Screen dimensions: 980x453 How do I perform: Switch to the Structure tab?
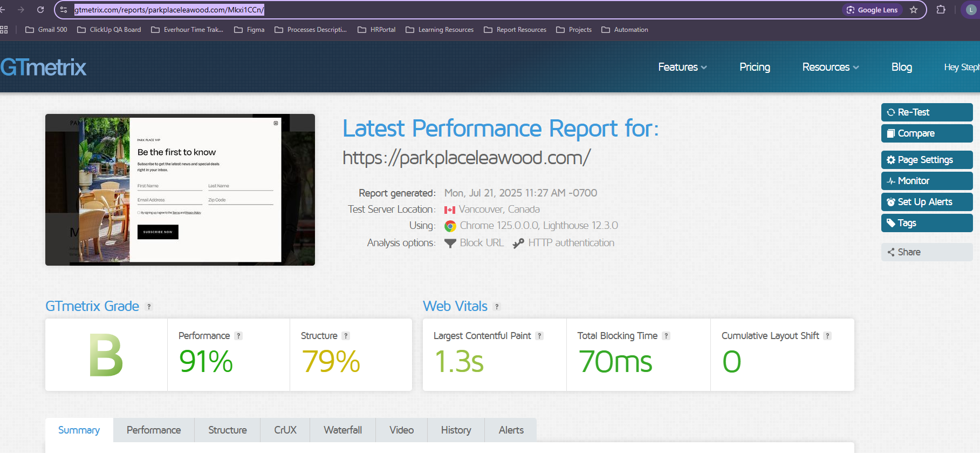tap(228, 430)
